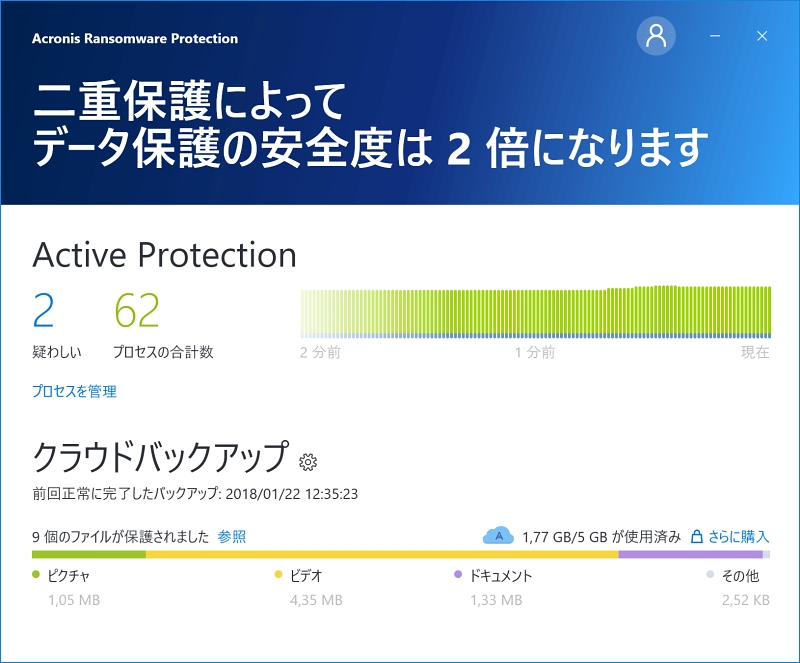The height and width of the screenshot is (663, 800).
Task: Click the lock icon beside さらに購入
Action: (696, 536)
